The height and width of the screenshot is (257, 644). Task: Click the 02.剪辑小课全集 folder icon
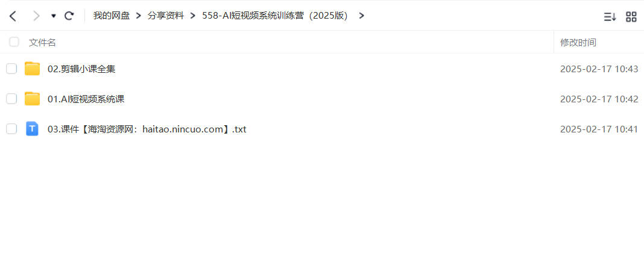point(32,69)
